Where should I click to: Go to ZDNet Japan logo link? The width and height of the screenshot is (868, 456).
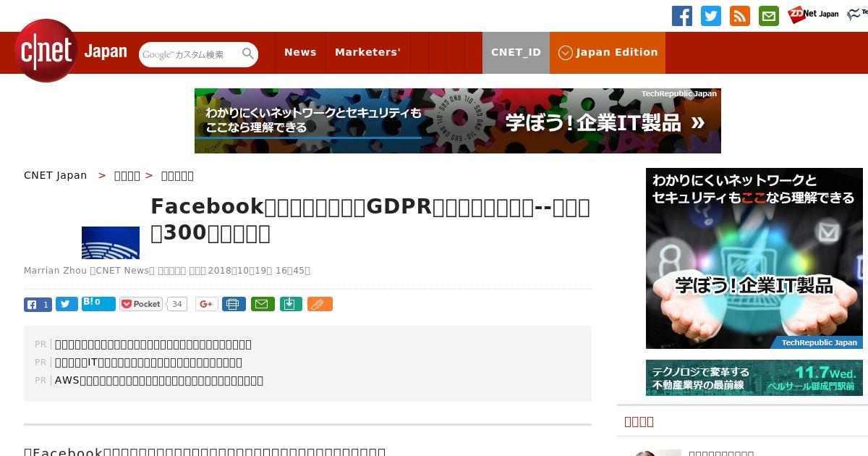(x=813, y=14)
